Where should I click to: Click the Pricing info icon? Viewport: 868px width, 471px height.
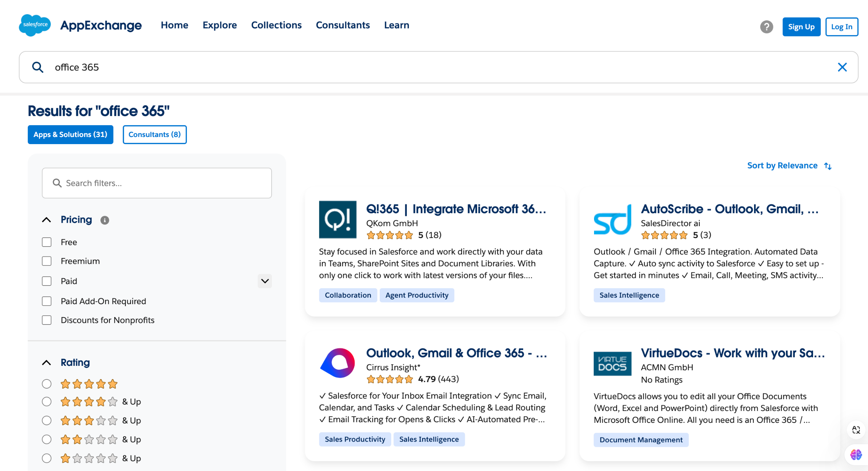[x=104, y=220]
